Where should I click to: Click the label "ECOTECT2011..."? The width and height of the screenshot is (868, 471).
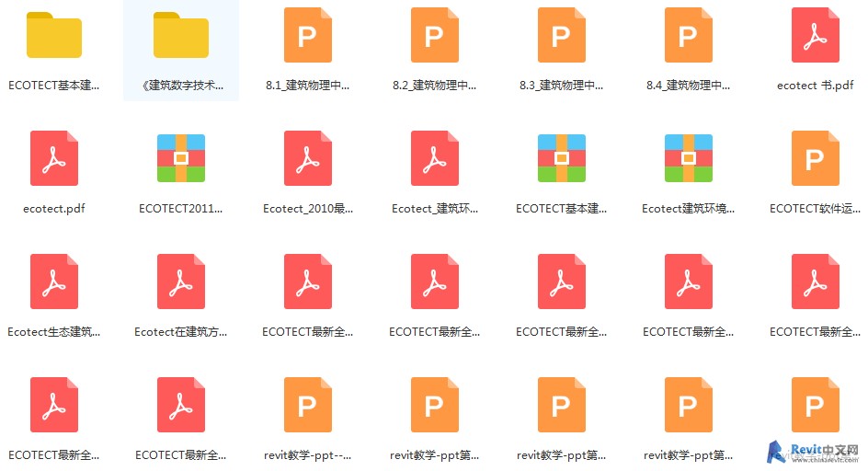(x=181, y=208)
